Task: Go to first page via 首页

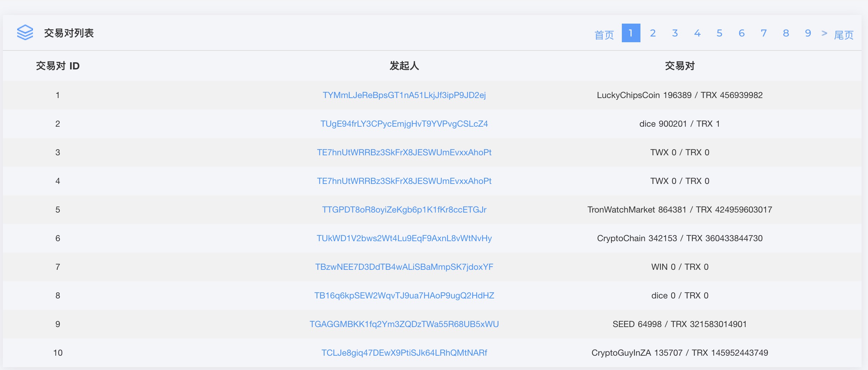Action: [x=604, y=35]
